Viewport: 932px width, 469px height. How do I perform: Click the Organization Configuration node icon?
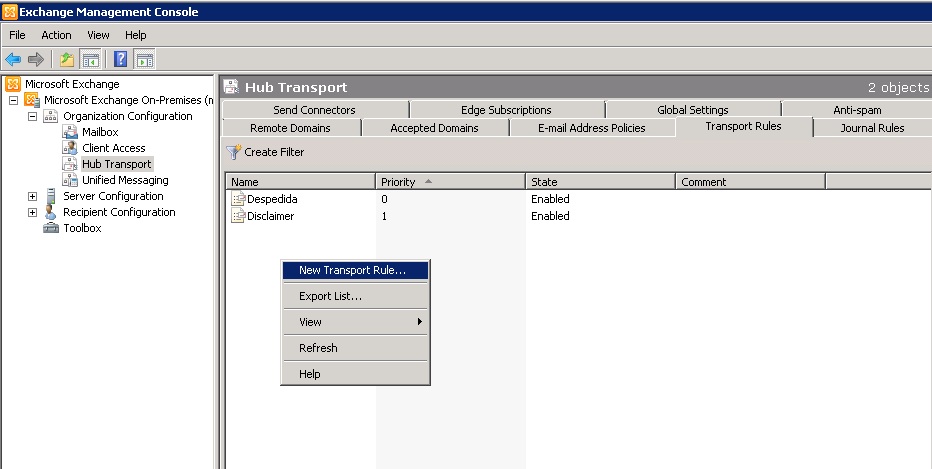coord(51,116)
